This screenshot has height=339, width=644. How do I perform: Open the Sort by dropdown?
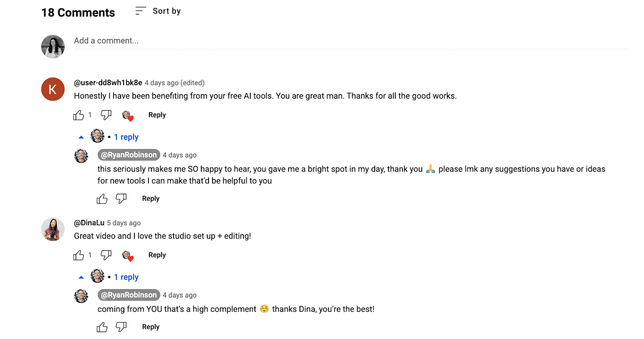point(166,11)
